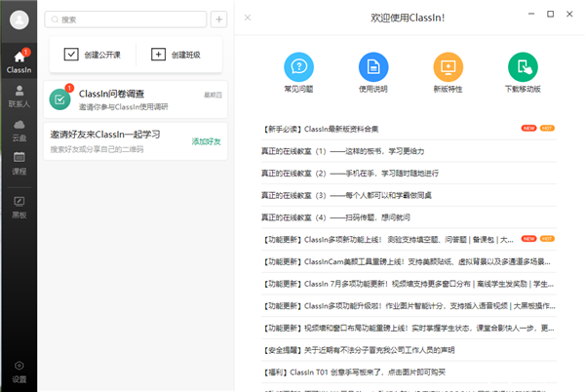The width and height of the screenshot is (585, 392).
Task: Open the 云盘 cloud drive
Action: pos(19,129)
